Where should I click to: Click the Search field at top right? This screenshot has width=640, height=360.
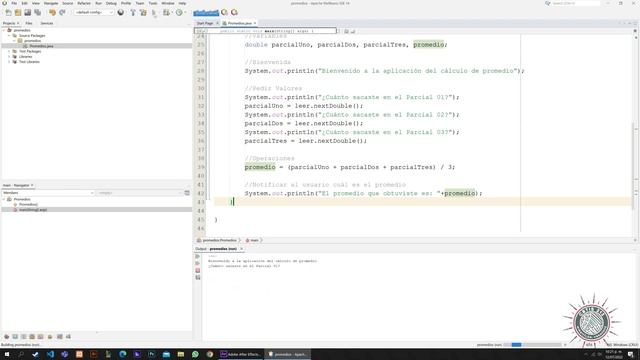tap(576, 3)
